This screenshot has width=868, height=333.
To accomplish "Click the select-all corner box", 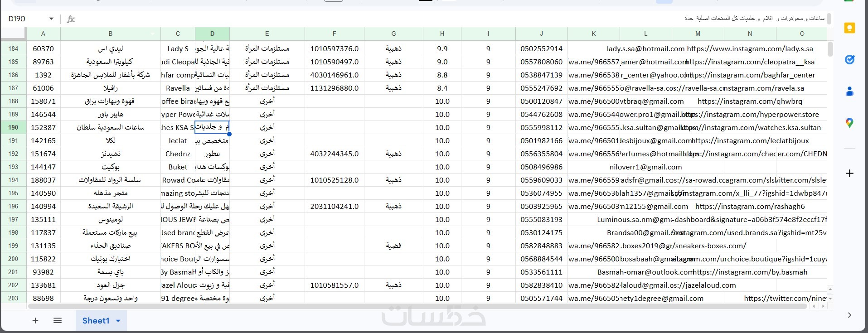I will coord(13,34).
